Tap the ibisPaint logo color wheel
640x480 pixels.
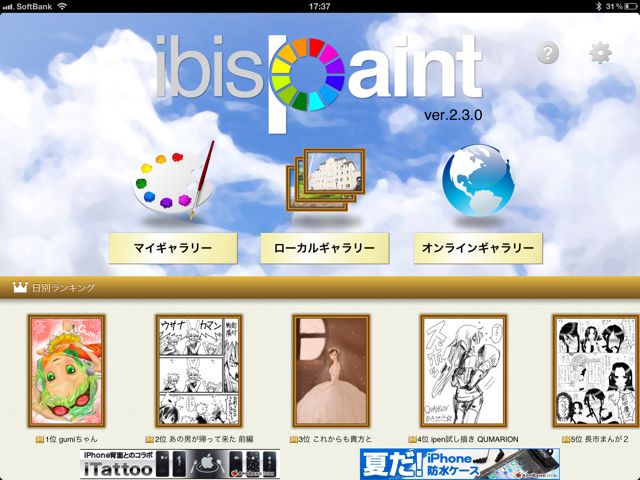[308, 74]
